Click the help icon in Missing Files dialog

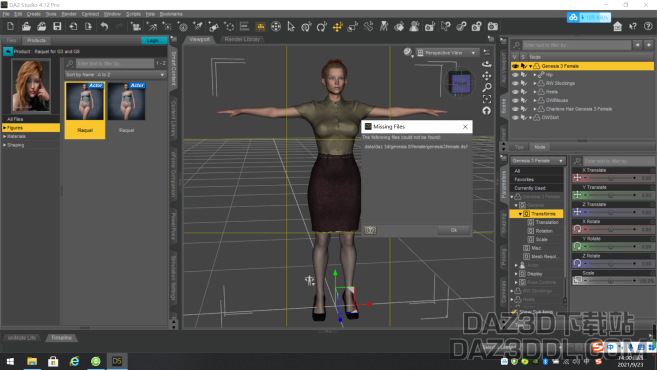point(370,230)
